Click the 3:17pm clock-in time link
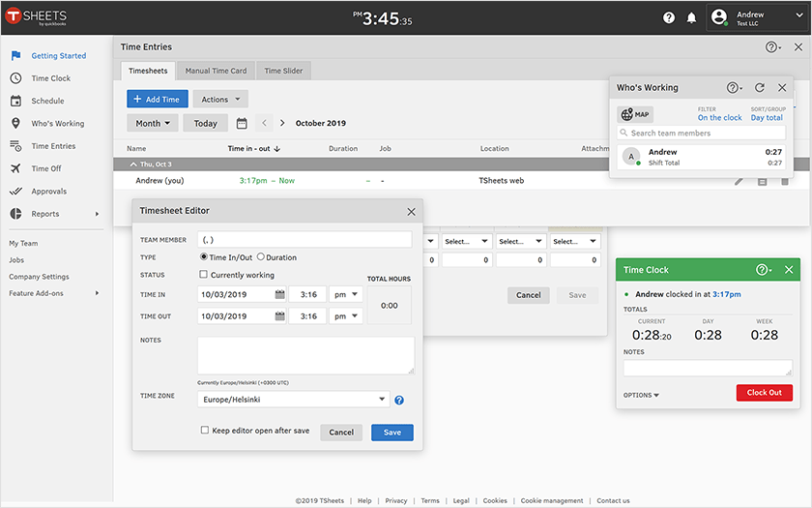The image size is (812, 508). coord(727,294)
